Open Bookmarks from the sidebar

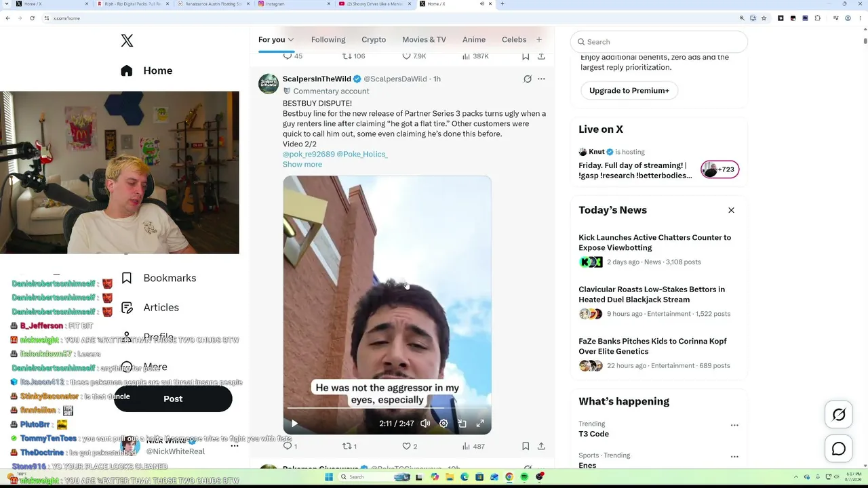tap(159, 278)
